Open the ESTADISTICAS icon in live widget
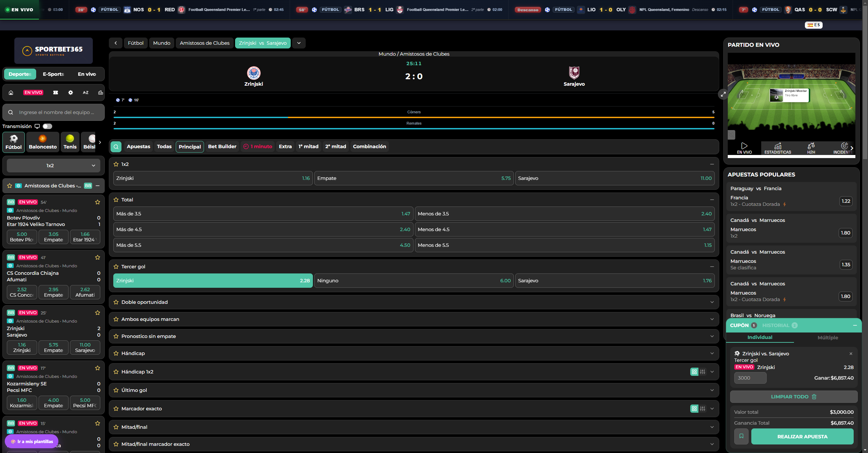This screenshot has height=453, width=868. [x=778, y=148]
